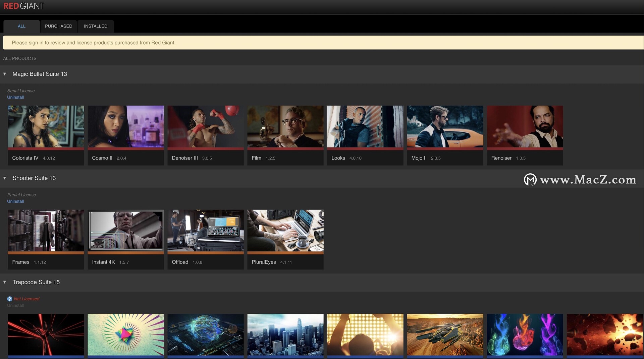Click the Film 1.2.5 label
644x359 pixels.
click(263, 158)
